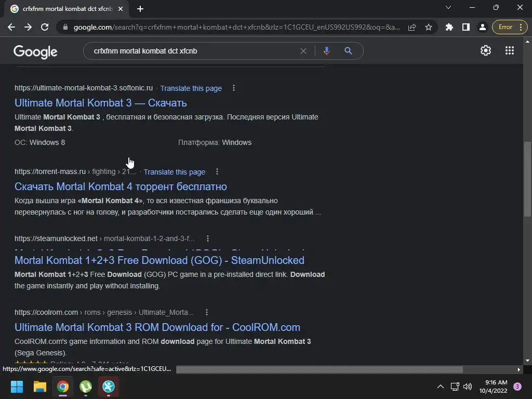This screenshot has width=532, height=399.
Task: Translate the torrent-mass.ru result page
Action: (x=175, y=172)
